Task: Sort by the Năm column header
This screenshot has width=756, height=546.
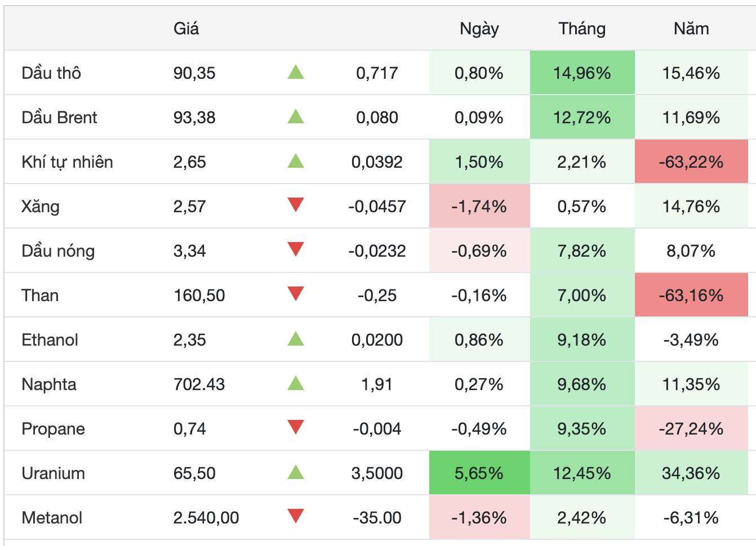Action: tap(691, 29)
